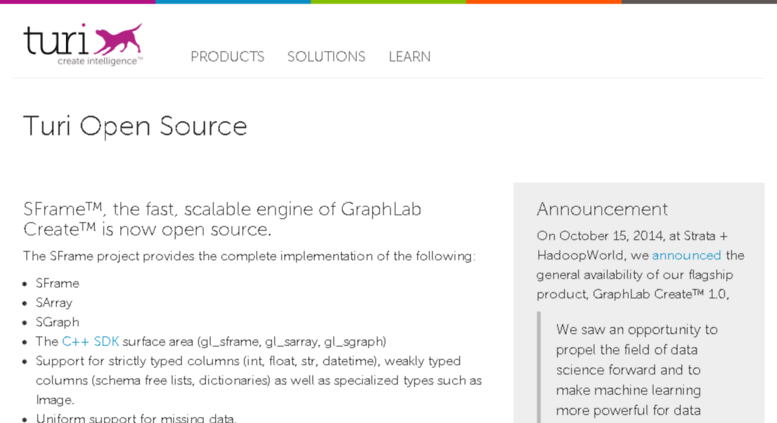The width and height of the screenshot is (777, 423).
Task: Click the magenta segment of top color bar
Action: [77, 1]
